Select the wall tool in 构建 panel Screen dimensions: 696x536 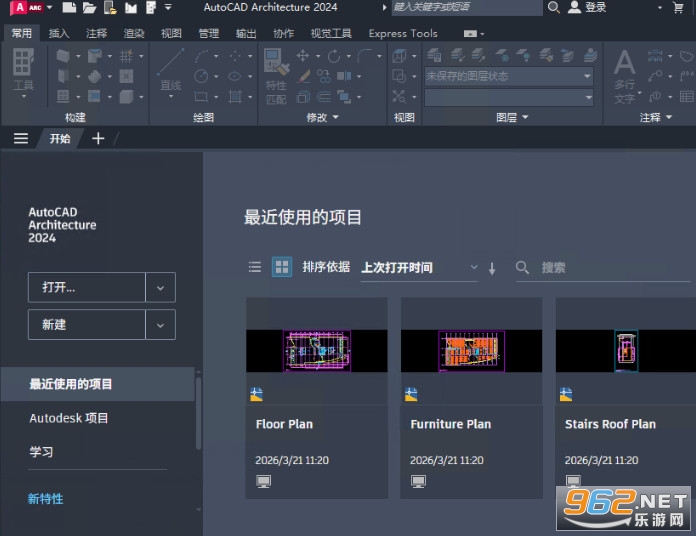tap(63, 56)
